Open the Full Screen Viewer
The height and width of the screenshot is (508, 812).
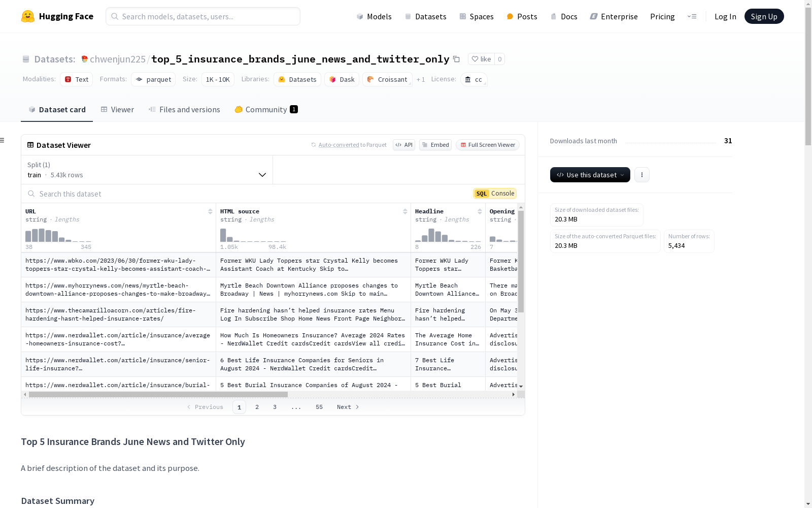(x=488, y=145)
